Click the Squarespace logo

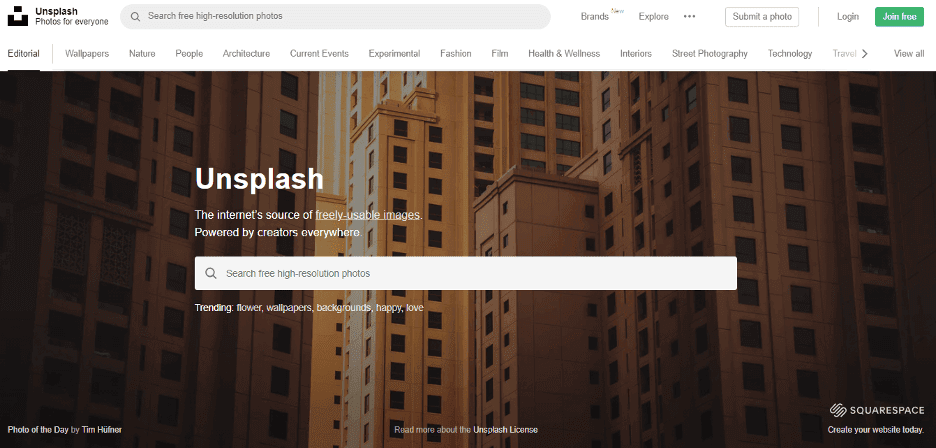tap(877, 410)
